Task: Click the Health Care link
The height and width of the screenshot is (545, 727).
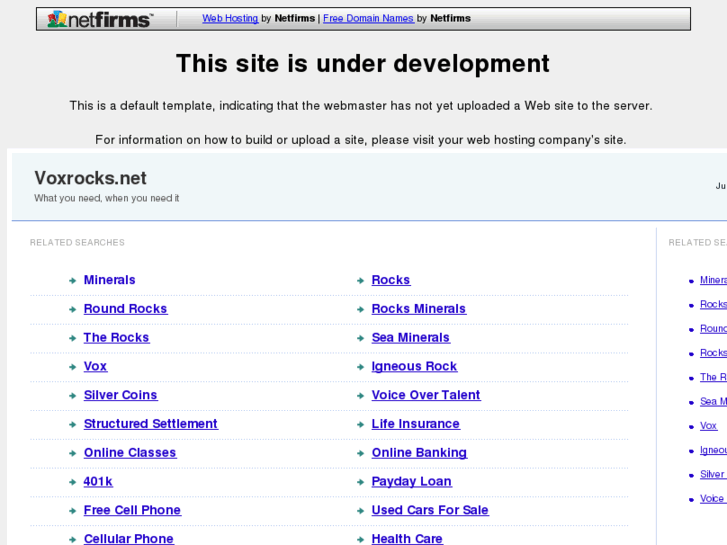Action: pos(407,539)
